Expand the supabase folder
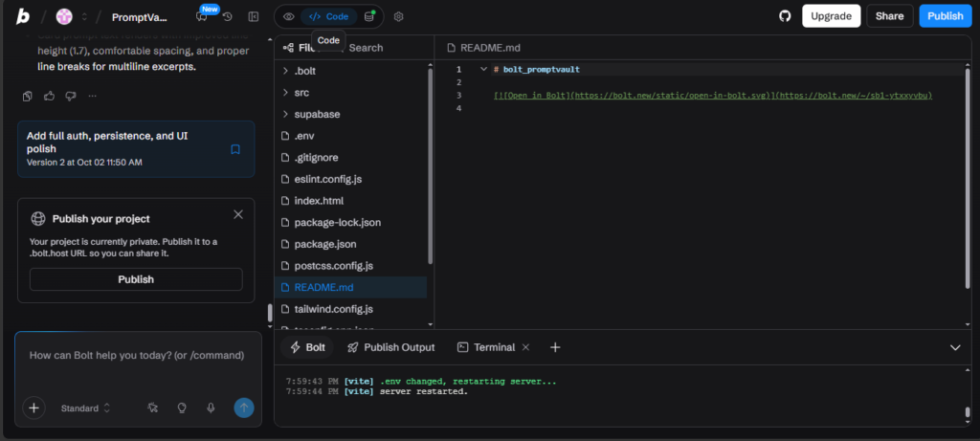Screen dimensions: 980x441 pyautogui.click(x=350, y=114)
